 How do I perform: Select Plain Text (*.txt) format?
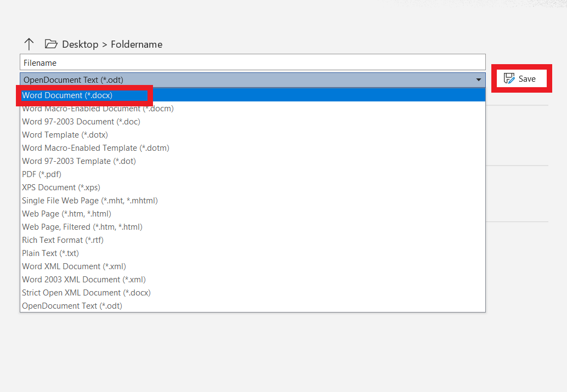click(x=50, y=253)
